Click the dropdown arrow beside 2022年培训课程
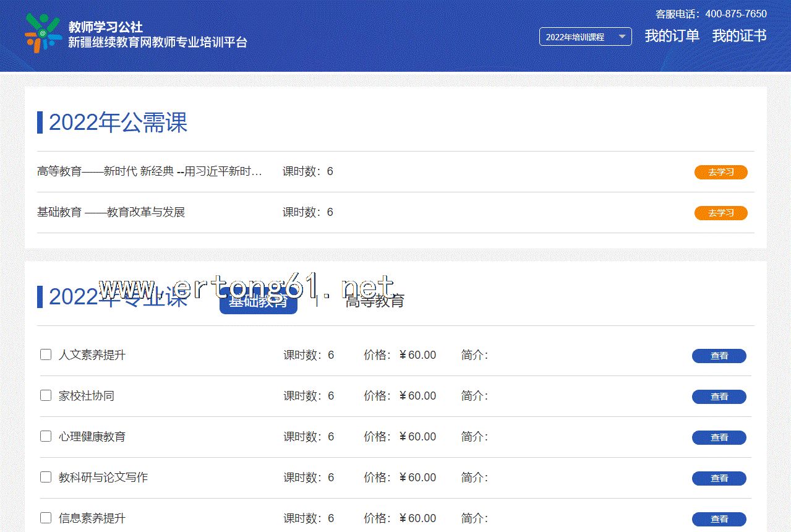The width and height of the screenshot is (791, 532). point(622,37)
